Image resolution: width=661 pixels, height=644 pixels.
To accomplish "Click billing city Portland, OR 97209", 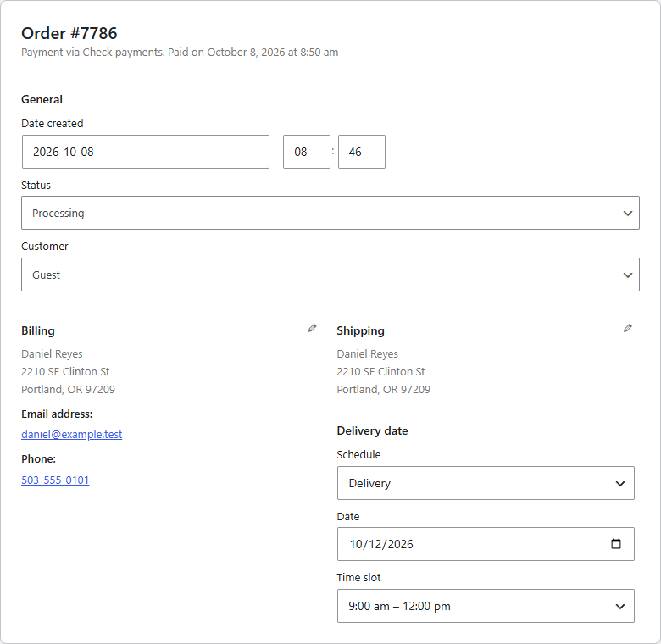I will click(x=69, y=390).
